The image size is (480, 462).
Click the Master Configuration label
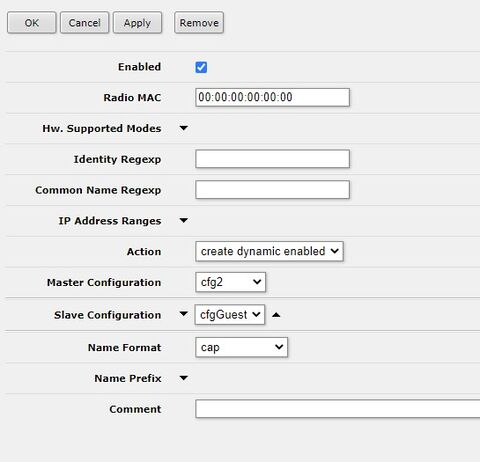(104, 283)
